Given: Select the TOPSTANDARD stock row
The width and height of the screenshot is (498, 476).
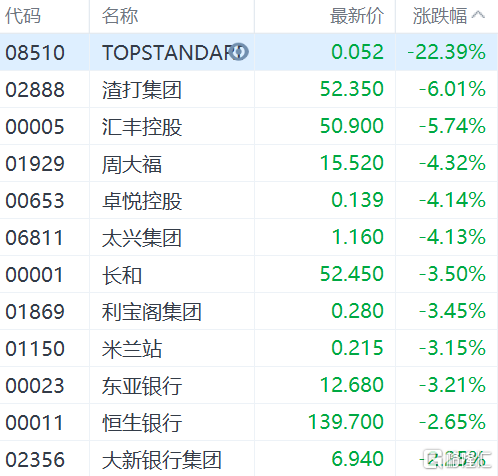Looking at the screenshot, I should coord(249,52).
